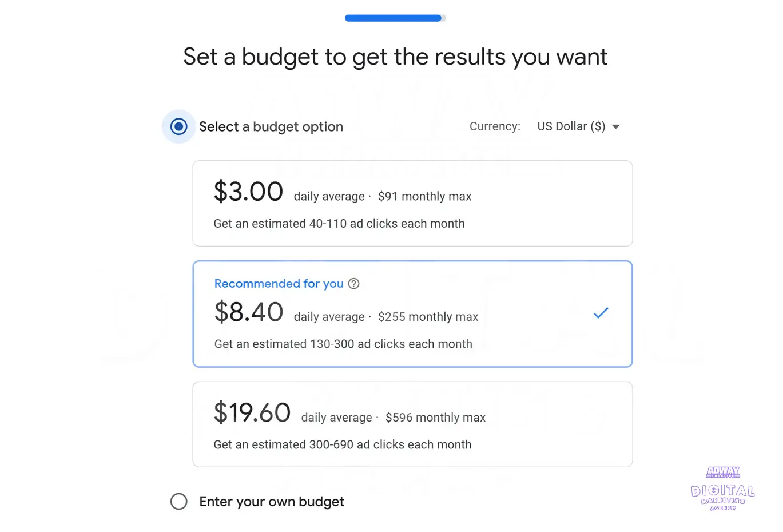This screenshot has height=532, width=783.
Task: Click the question mark icon beside Recommended for you
Action: 353,283
